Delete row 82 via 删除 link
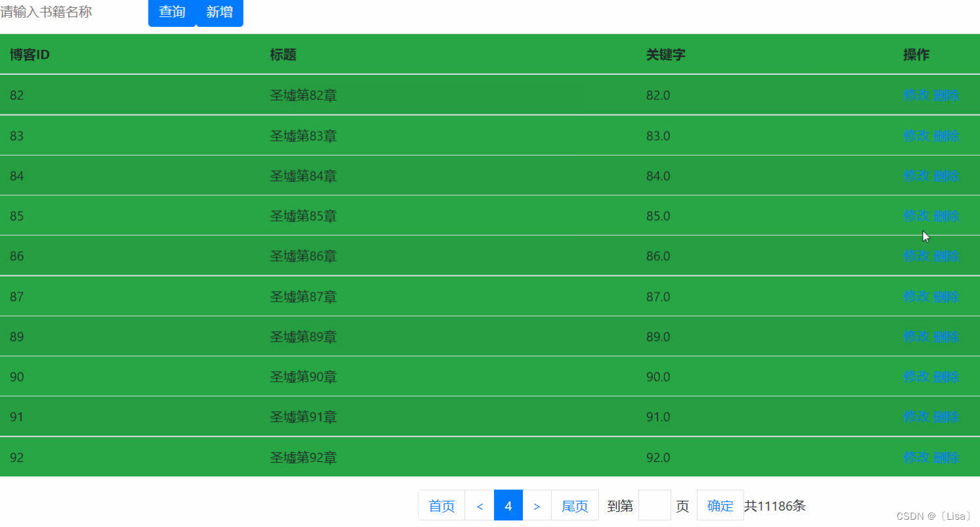 click(x=947, y=95)
